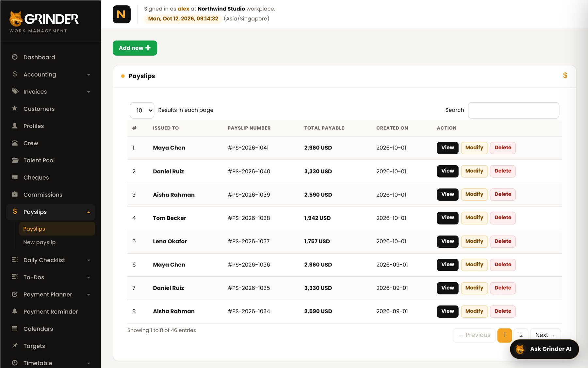This screenshot has width=588, height=368.
Task: Delete Daniel Ruiz's payslip #PS-2026-1035
Action: [503, 288]
